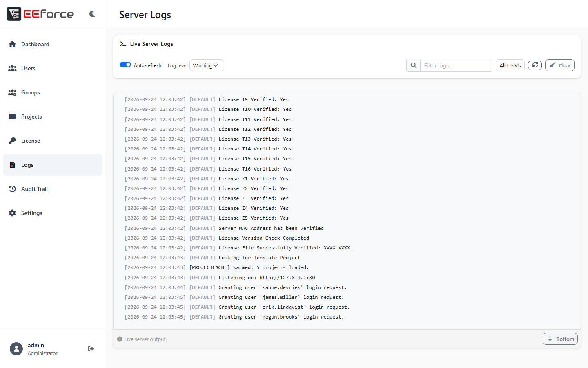Image resolution: width=588 pixels, height=368 pixels.
Task: Click the Settings gear icon
Action: [x=12, y=213]
